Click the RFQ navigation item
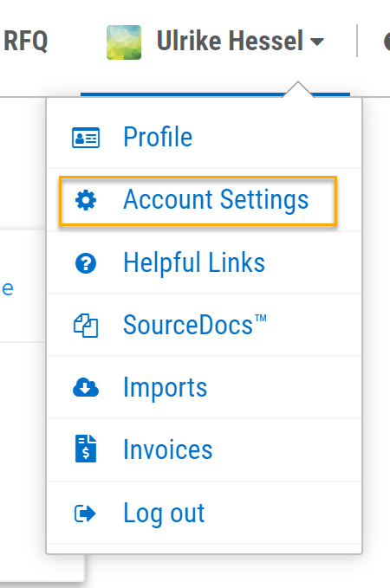 coord(25,42)
